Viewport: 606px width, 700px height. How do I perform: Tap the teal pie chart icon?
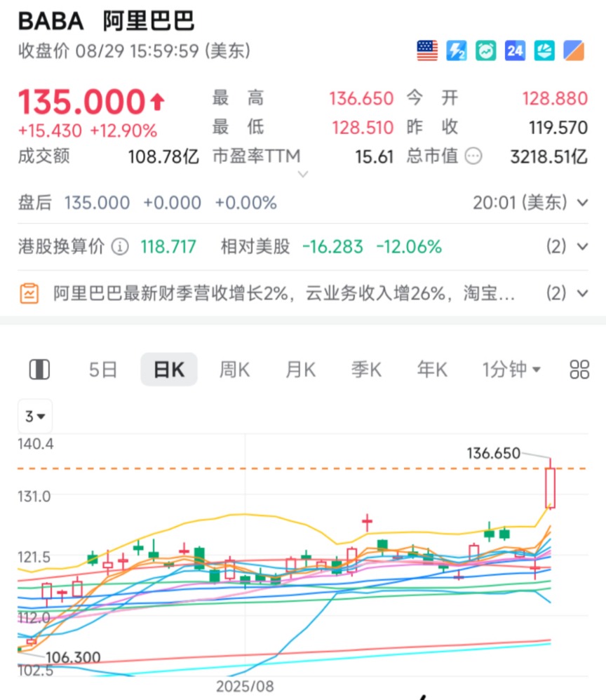(x=544, y=51)
